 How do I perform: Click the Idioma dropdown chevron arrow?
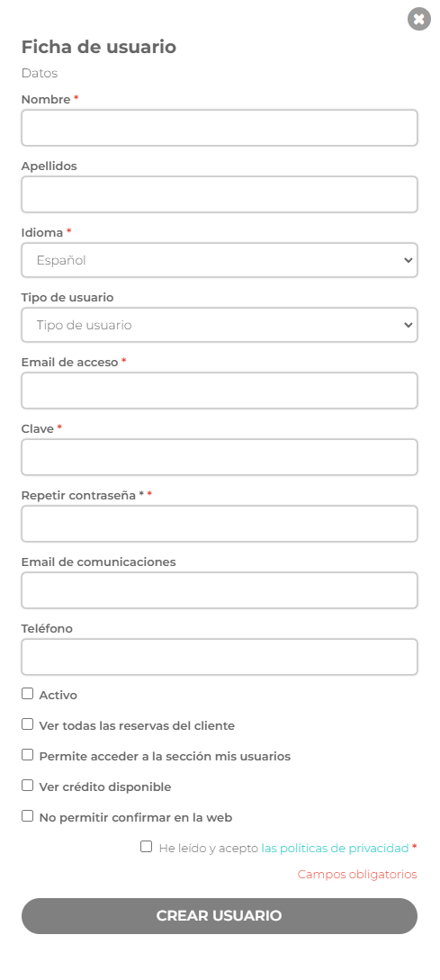[x=409, y=260]
